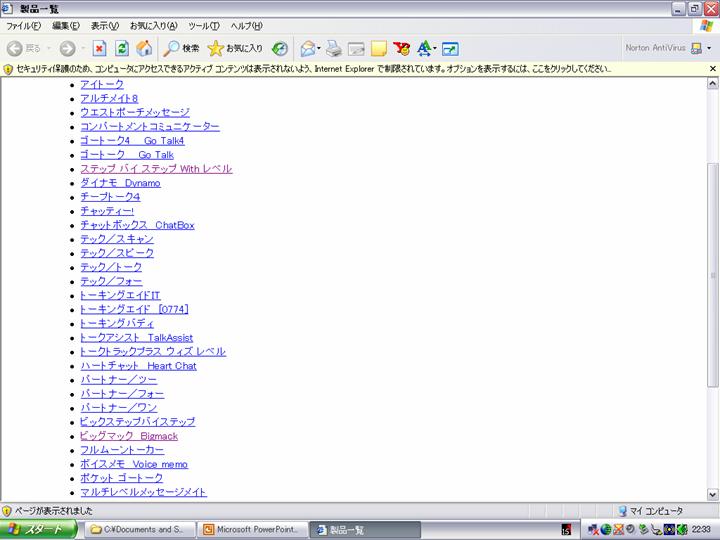Screen dimensions: 720x540
Task: Click the yellow note (Discuss) icon
Action: pyautogui.click(x=378, y=48)
